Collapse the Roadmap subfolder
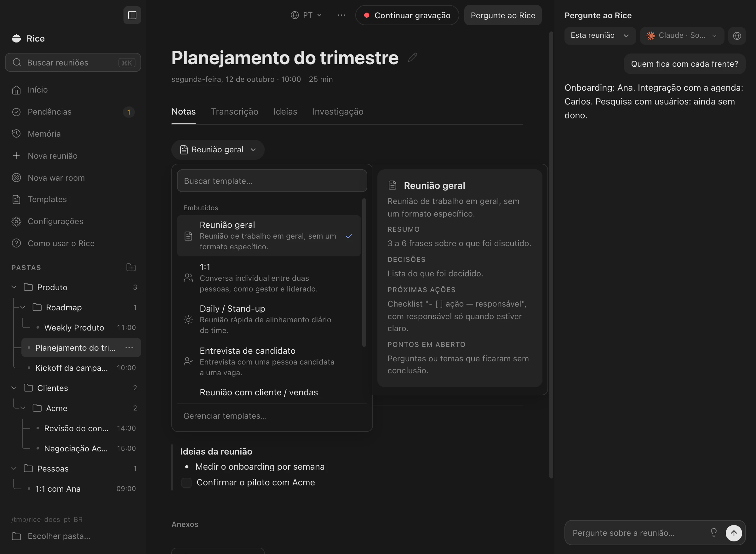Image resolution: width=756 pixels, height=554 pixels. point(23,307)
